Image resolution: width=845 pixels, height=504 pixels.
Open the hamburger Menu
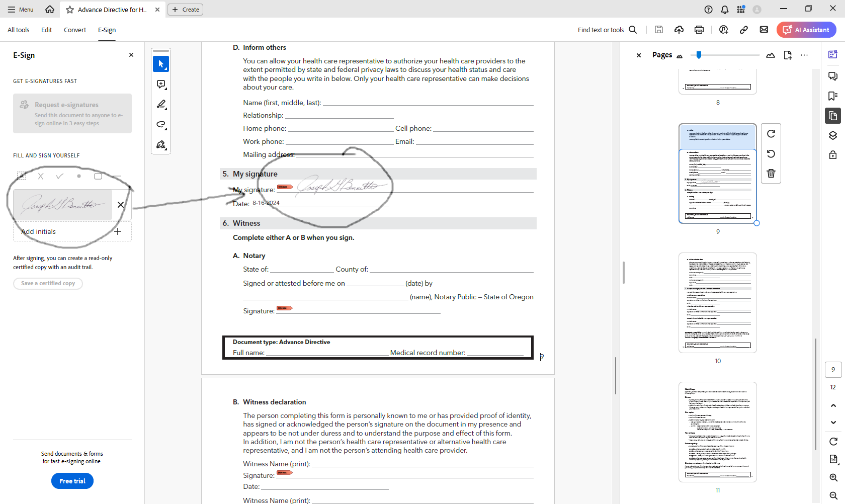coord(20,10)
